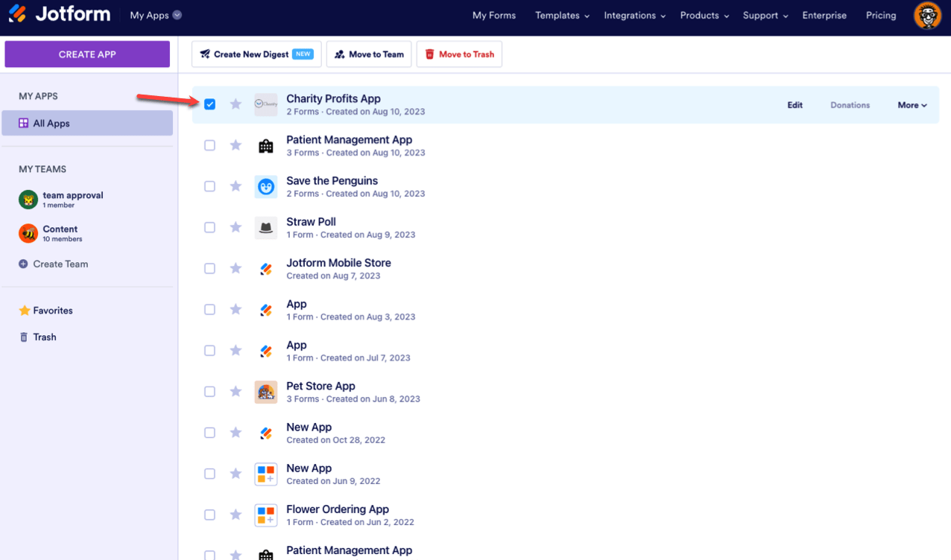
Task: Expand the Templates menu
Action: (x=562, y=15)
